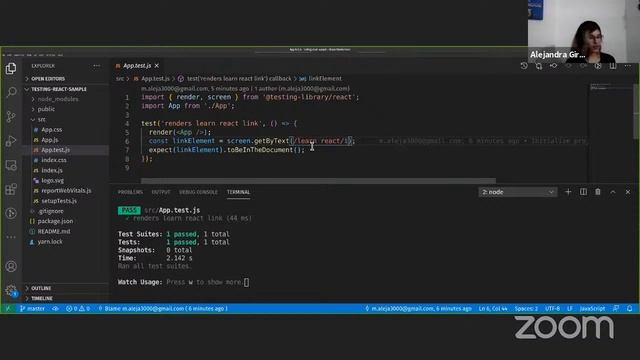The height and width of the screenshot is (360, 640).
Task: Create a new terminal with plus icon
Action: (568, 192)
